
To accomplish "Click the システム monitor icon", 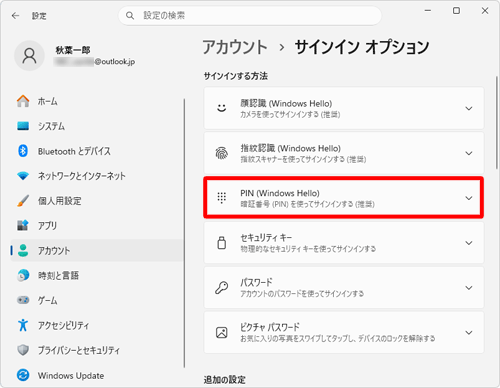I will pos(23,126).
